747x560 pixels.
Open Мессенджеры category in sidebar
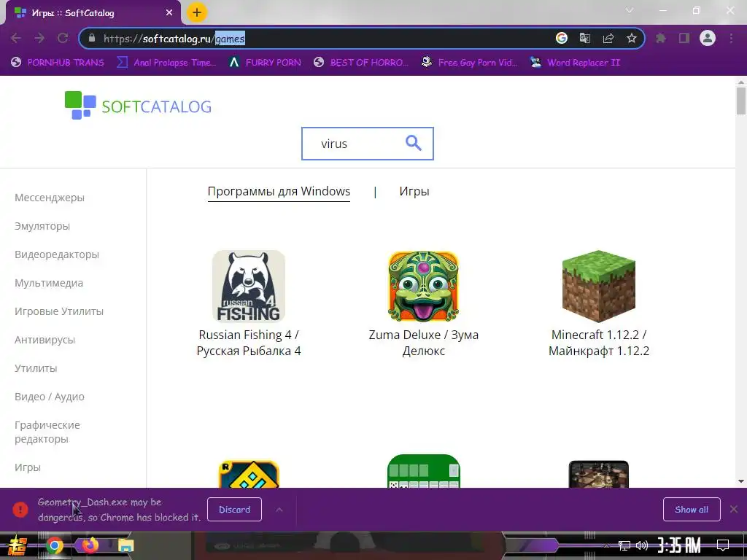click(x=50, y=198)
